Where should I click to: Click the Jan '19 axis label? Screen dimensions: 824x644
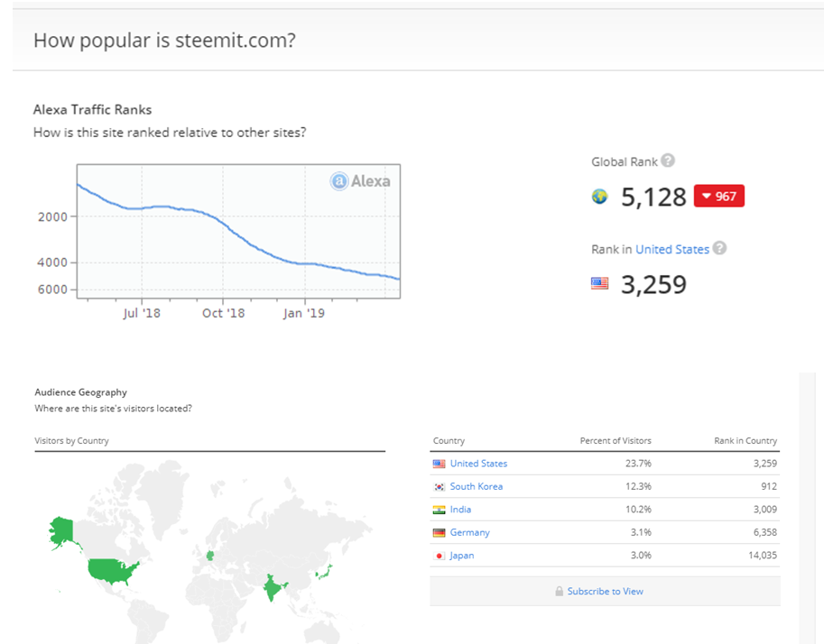click(304, 313)
